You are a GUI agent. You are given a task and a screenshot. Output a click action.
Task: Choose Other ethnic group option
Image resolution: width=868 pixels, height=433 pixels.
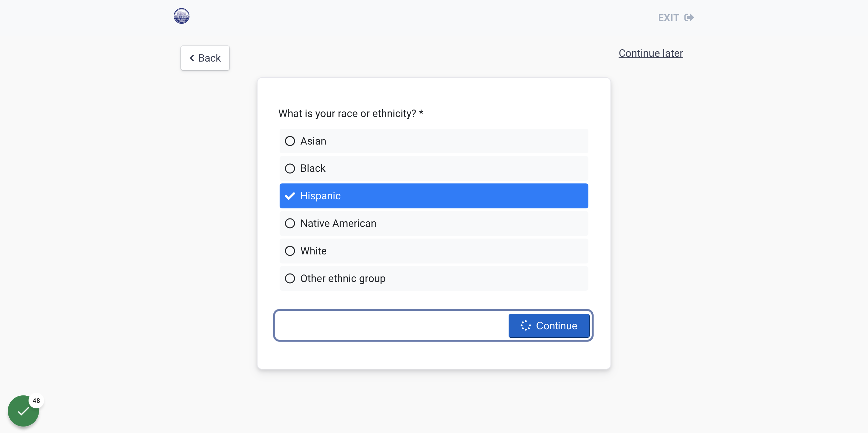[x=434, y=278]
